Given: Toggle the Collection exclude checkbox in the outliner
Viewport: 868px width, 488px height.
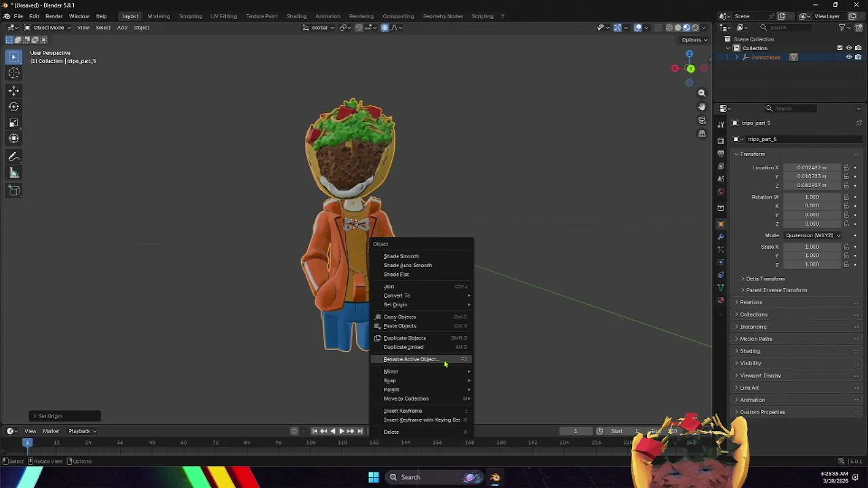Looking at the screenshot, I should (840, 48).
